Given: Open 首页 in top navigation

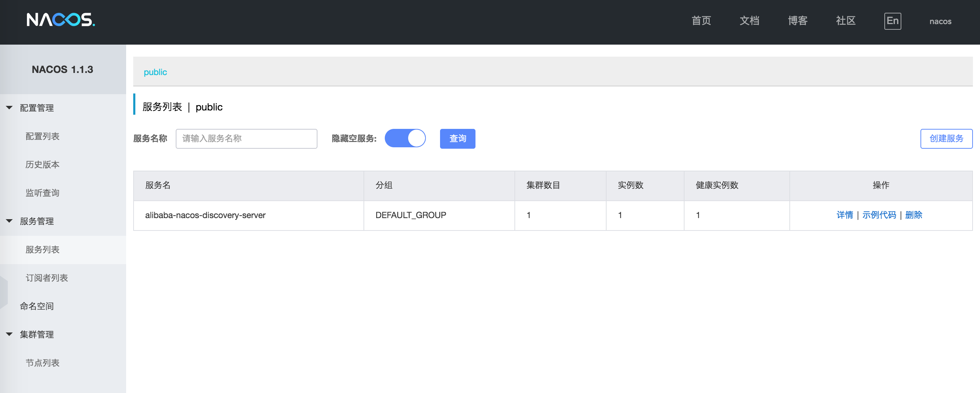Looking at the screenshot, I should coord(701,21).
